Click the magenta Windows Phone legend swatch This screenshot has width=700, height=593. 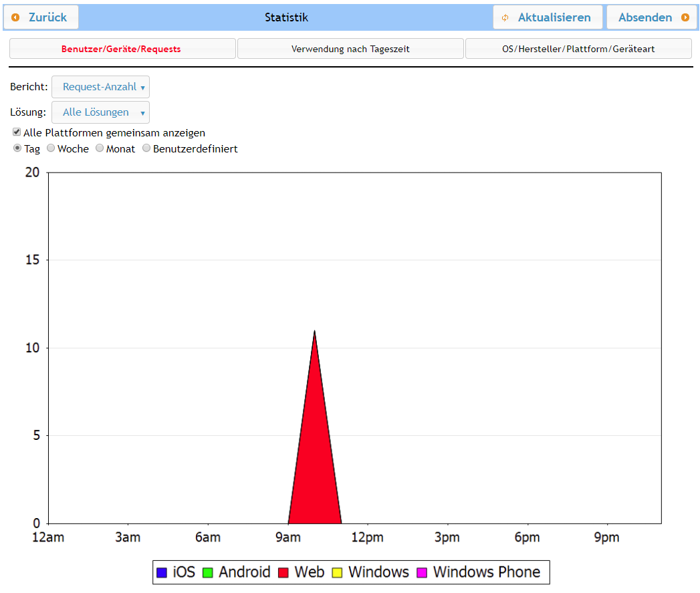(x=422, y=572)
